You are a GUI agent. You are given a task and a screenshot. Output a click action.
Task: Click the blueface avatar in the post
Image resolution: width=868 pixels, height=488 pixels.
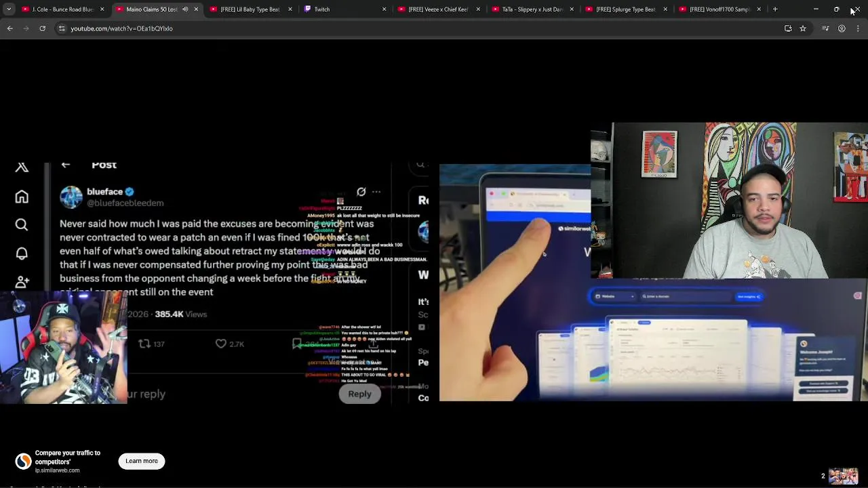click(x=71, y=197)
